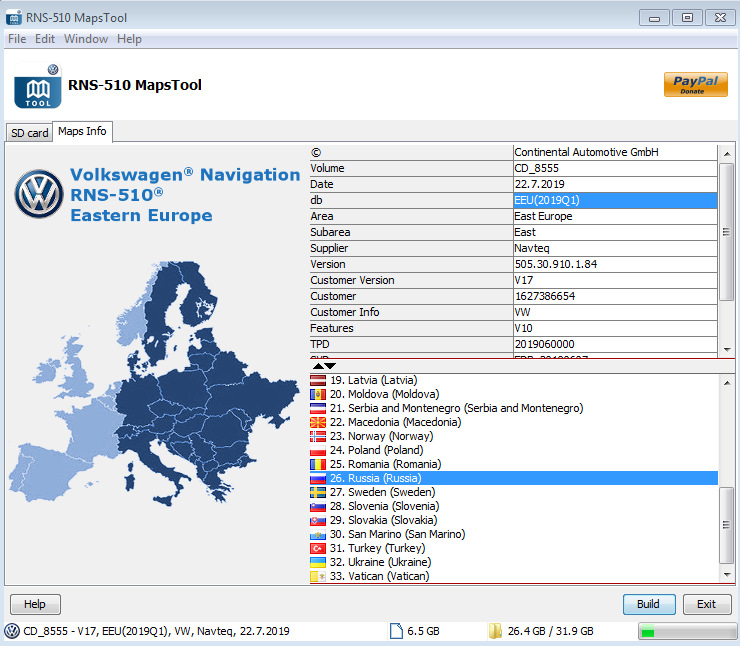Click the PayPal Donate button

coord(695,85)
